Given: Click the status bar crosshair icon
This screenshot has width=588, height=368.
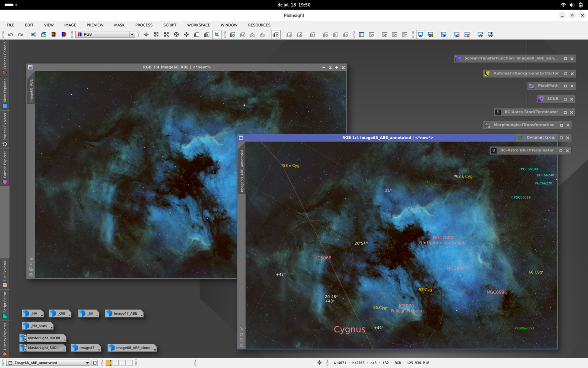Looking at the screenshot, I should 319,363.
